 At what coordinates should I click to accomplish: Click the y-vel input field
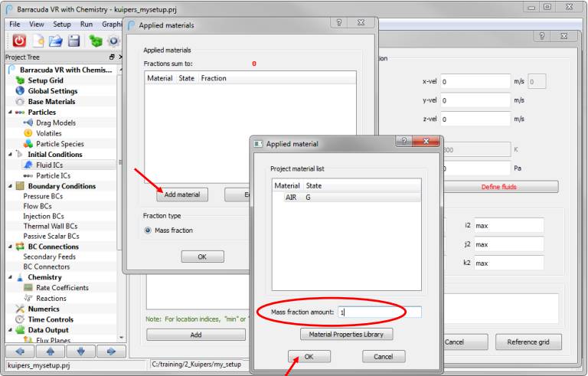(475, 100)
